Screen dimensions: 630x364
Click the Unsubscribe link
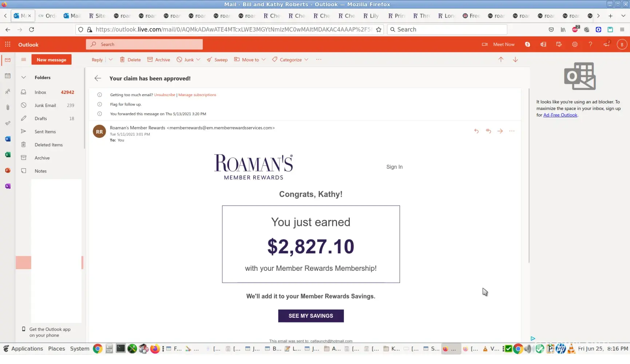165,95
